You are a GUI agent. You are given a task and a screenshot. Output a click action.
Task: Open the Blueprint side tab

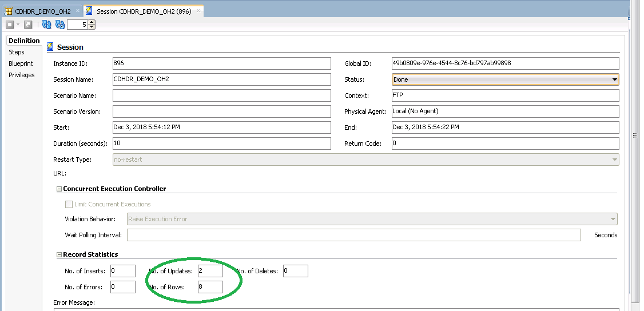point(21,63)
